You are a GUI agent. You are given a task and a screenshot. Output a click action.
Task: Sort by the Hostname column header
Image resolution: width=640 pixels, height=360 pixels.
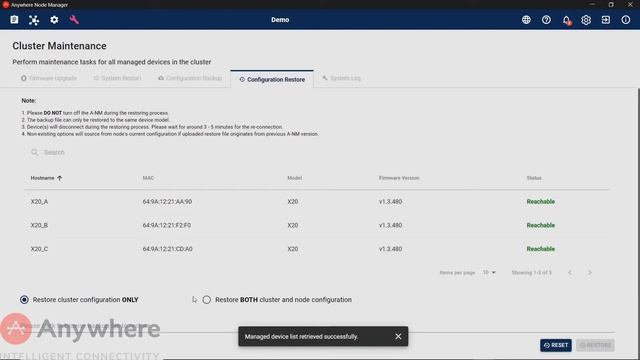tap(42, 178)
